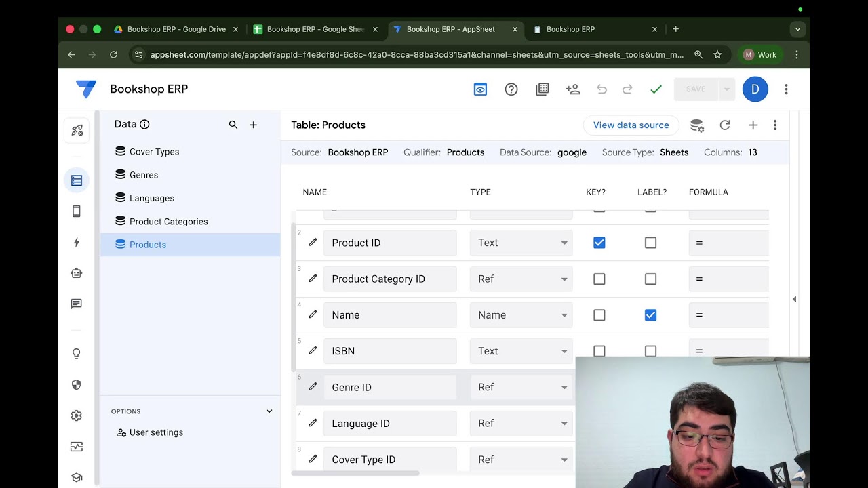Open the Security shield icon in sidebar
The width and height of the screenshot is (868, 488).
(x=77, y=385)
